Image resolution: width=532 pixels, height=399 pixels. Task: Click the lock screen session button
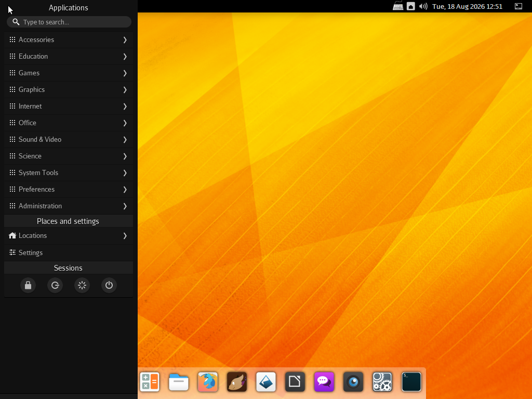[28, 285]
